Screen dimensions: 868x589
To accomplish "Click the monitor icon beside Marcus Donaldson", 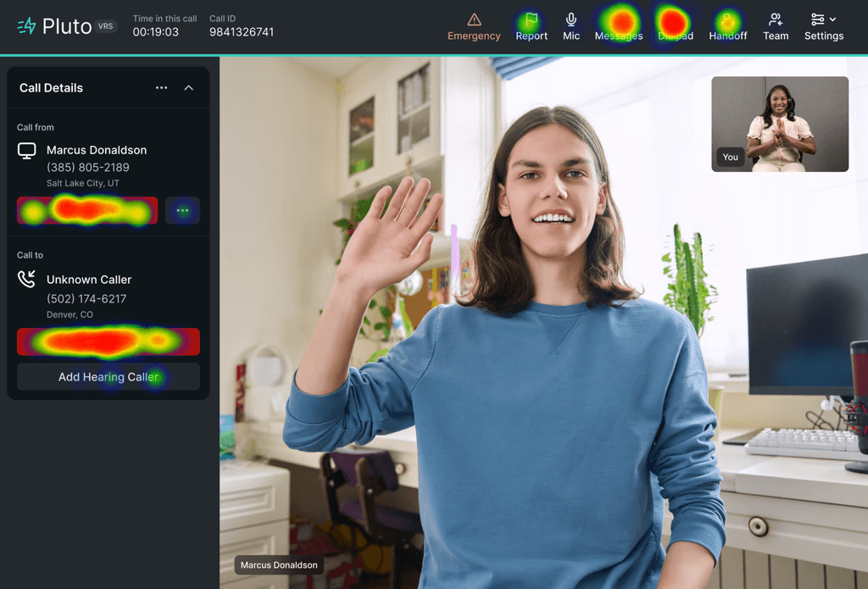I will coord(26,151).
